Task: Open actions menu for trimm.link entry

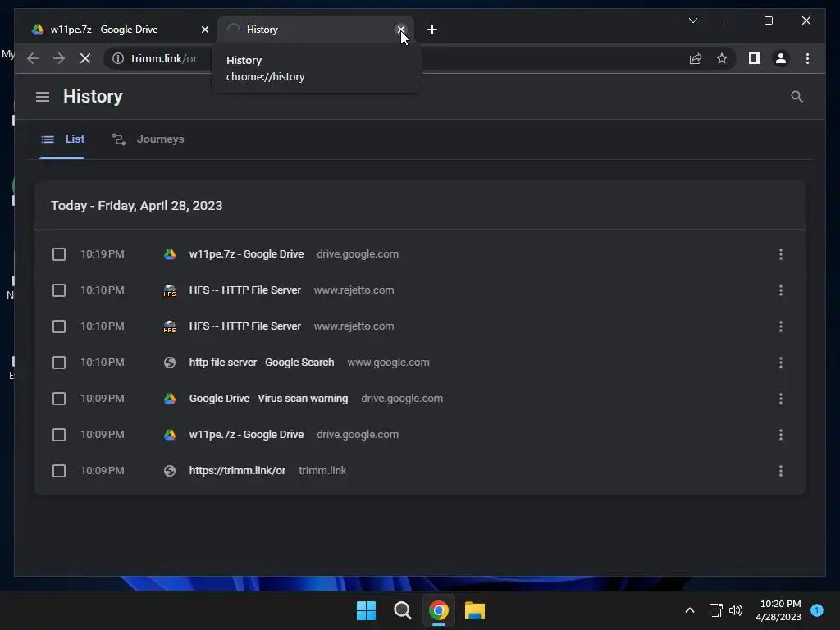Action: click(x=781, y=471)
